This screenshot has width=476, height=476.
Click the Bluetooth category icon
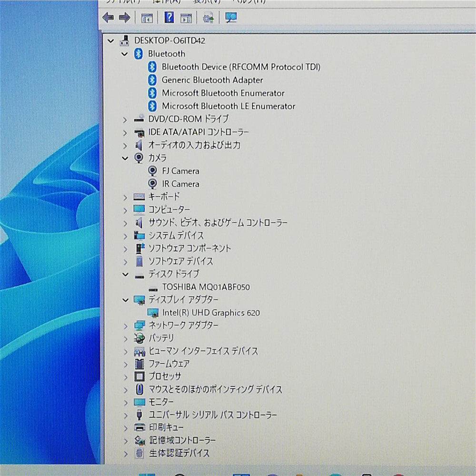tap(139, 54)
